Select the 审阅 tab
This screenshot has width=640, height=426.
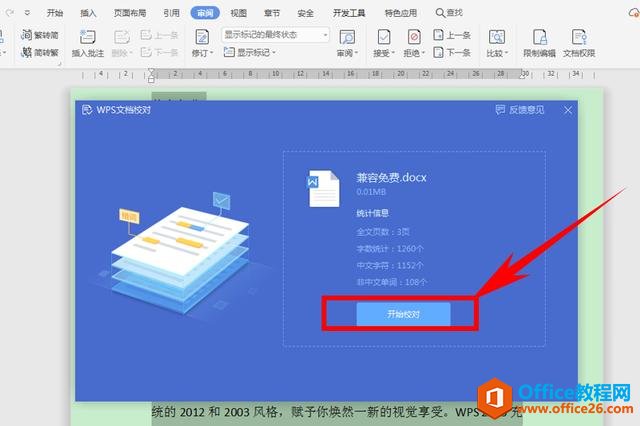(x=205, y=13)
